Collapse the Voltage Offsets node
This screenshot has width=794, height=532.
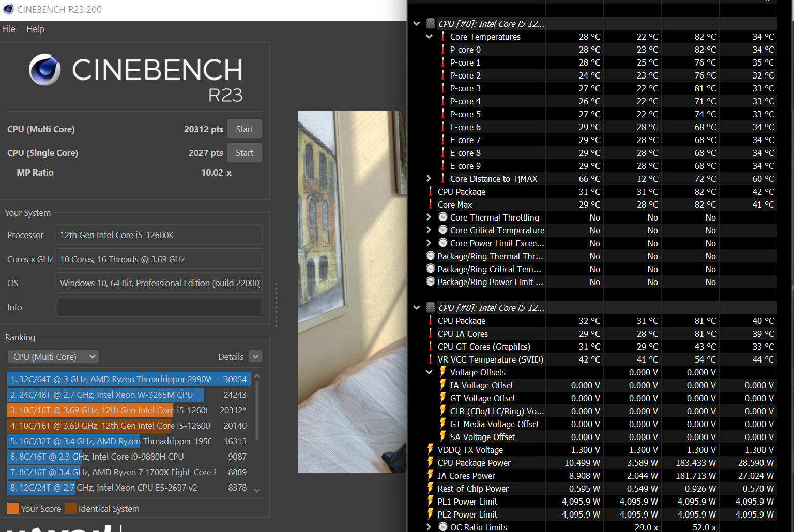click(x=429, y=372)
